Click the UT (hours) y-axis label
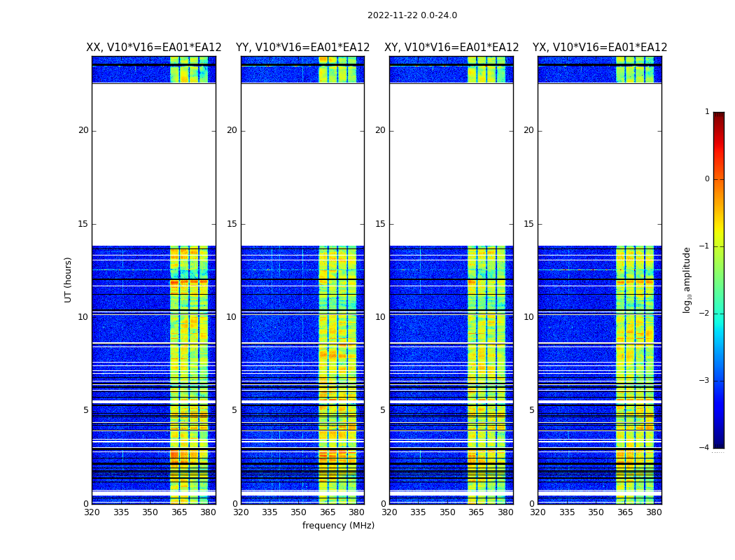This screenshot has height=560, width=735. click(x=69, y=279)
